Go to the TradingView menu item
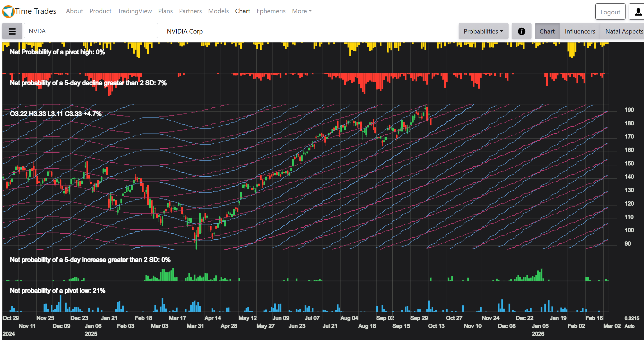 135,11
